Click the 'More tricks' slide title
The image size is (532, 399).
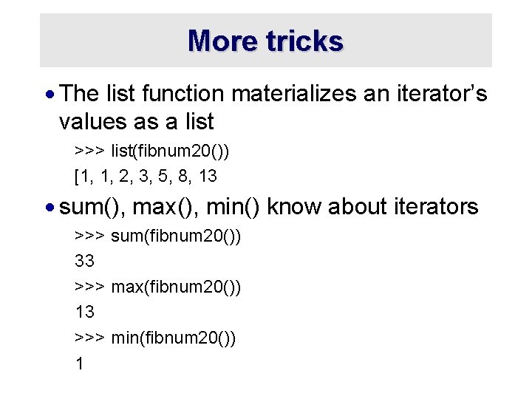[266, 41]
